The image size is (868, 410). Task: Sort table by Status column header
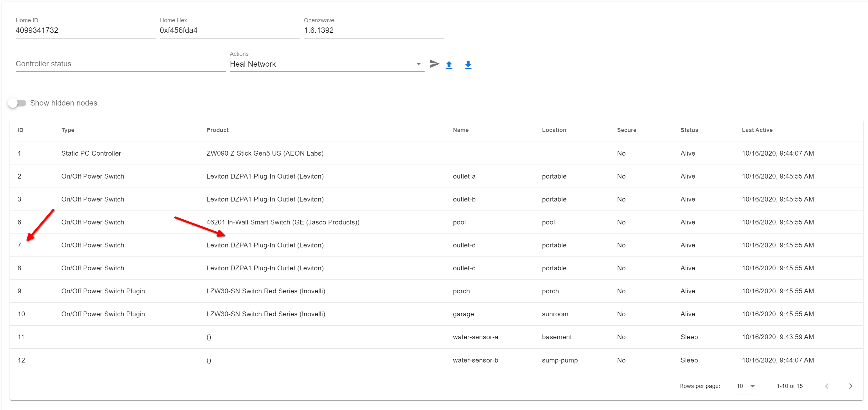[x=689, y=130]
